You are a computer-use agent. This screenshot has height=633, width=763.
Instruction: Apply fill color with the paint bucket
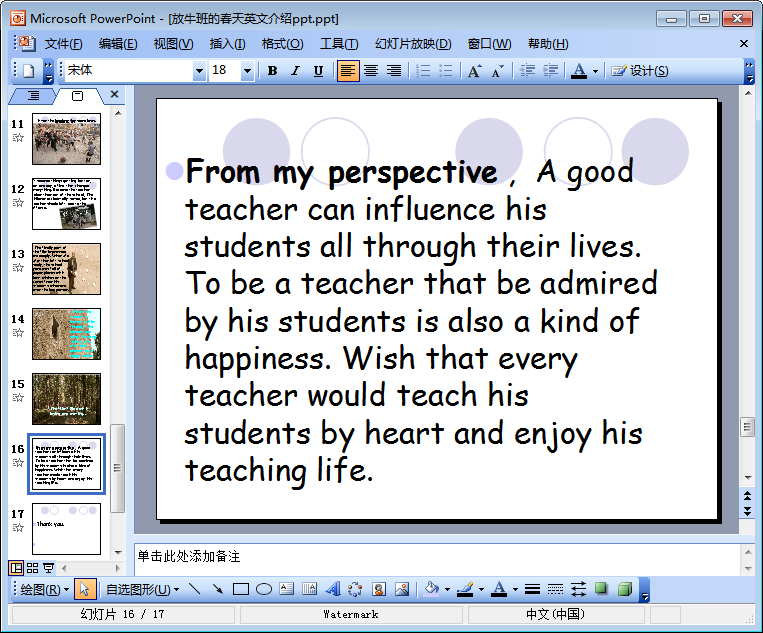(x=432, y=589)
